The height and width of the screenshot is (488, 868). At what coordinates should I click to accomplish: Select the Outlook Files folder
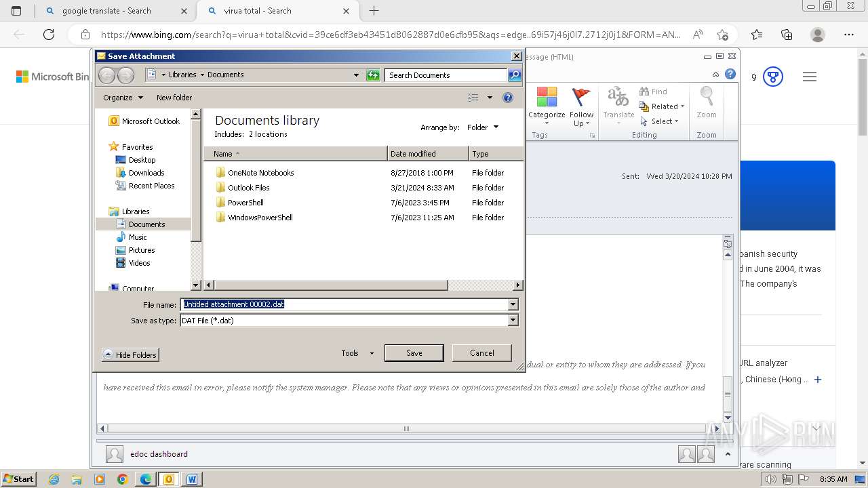coord(248,188)
